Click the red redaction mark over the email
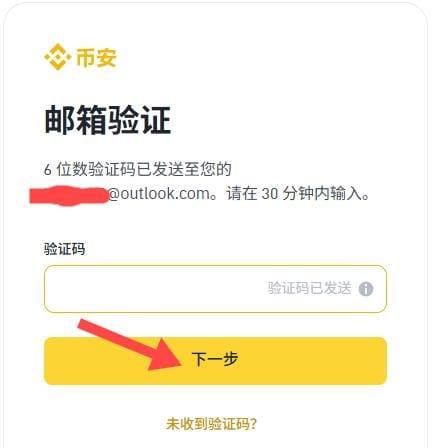432x448 pixels. 69,195
